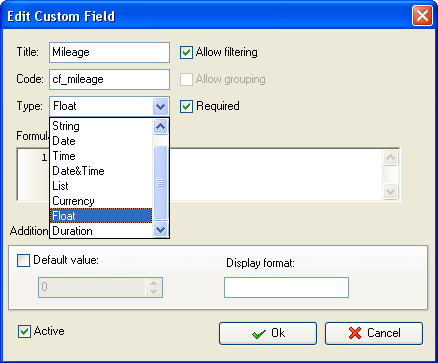Click the dropdown list scroll up arrow
438x363 pixels.
[161, 126]
